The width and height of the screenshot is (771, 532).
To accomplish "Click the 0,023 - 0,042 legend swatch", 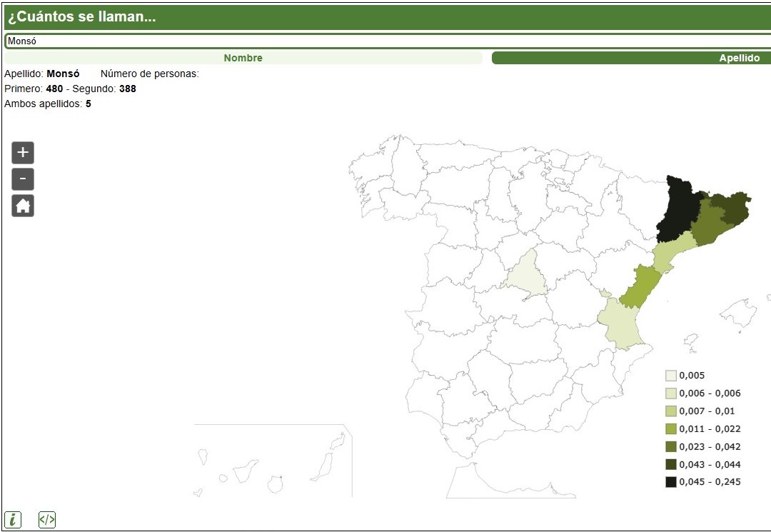I will click(x=671, y=447).
